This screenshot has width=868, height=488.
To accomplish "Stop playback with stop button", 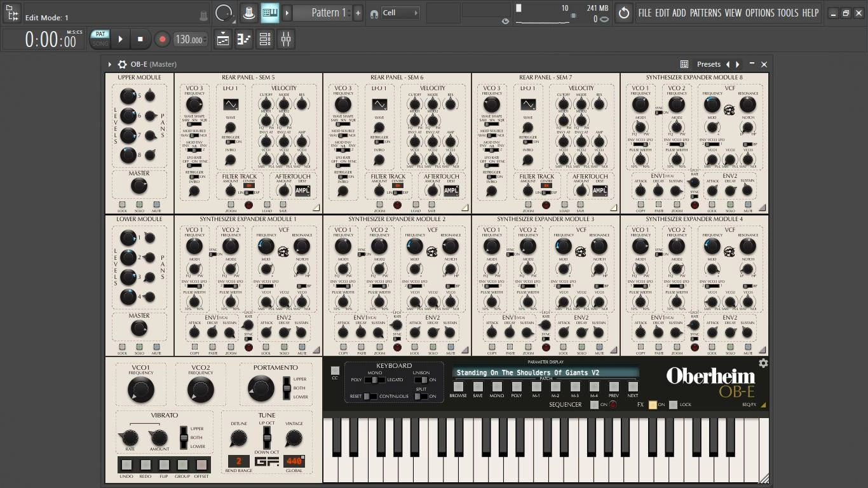I will (x=140, y=39).
